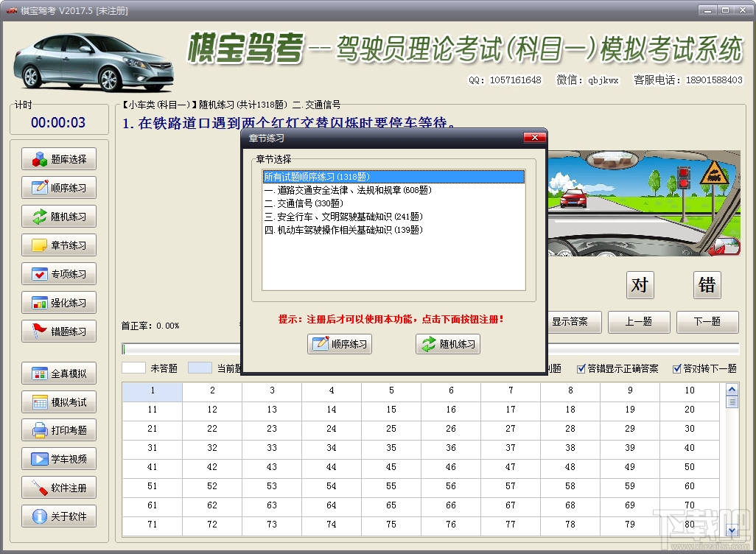Jump to question 14 in grid

[332, 410]
